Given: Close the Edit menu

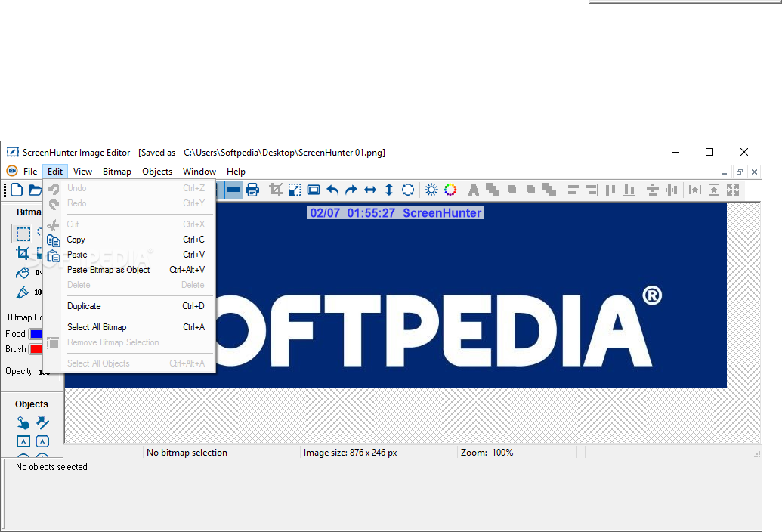Looking at the screenshot, I should 55,172.
